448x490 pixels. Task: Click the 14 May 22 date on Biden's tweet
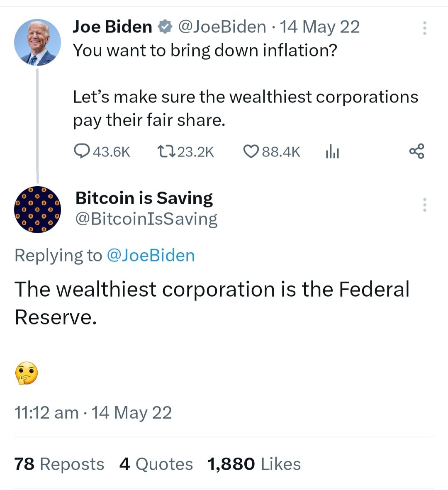(x=320, y=27)
